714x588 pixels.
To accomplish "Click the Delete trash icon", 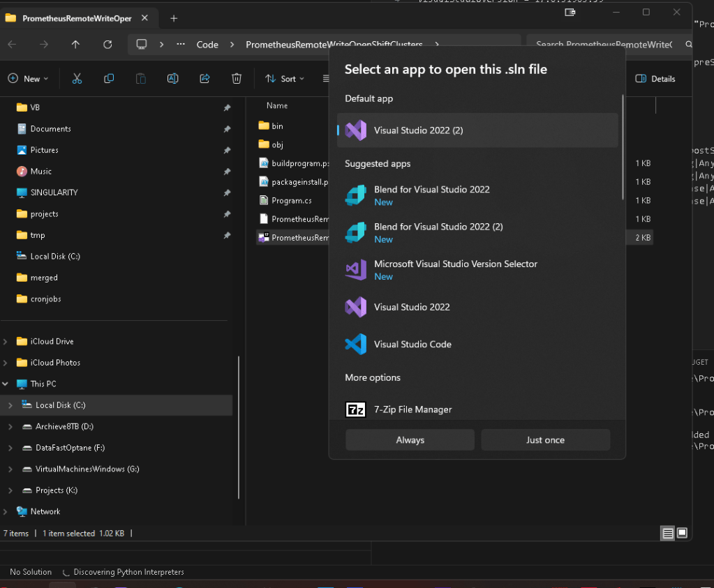I will tap(237, 79).
